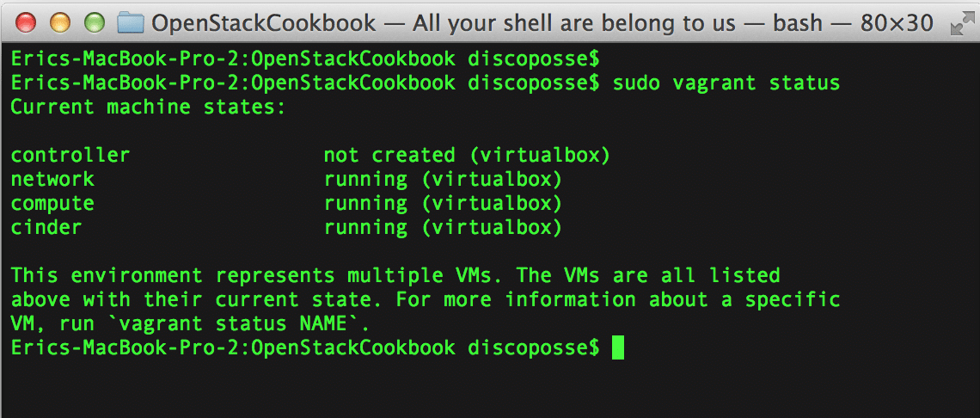This screenshot has width=980, height=418.
Task: Click the running status beside cinder
Action: (442, 228)
